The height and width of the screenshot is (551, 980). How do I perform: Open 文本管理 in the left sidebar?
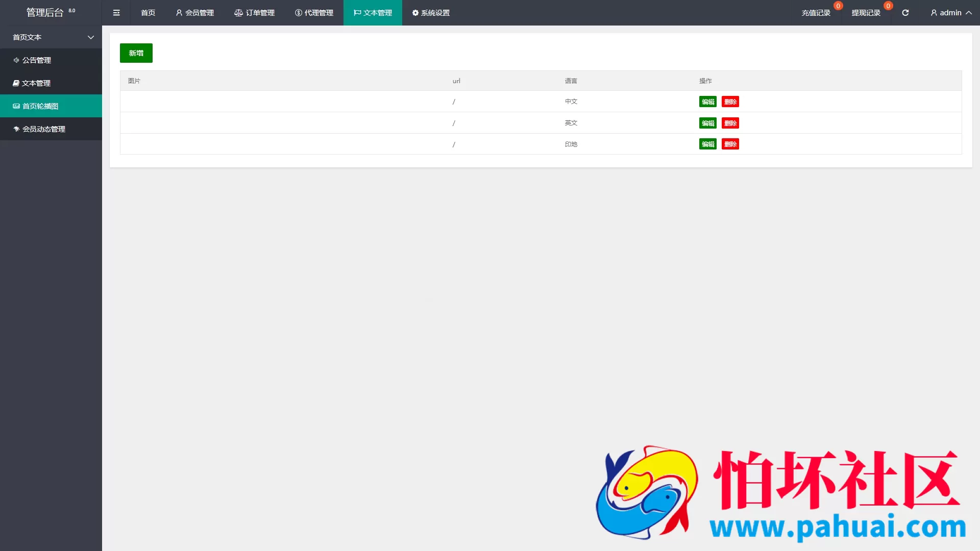tap(36, 83)
